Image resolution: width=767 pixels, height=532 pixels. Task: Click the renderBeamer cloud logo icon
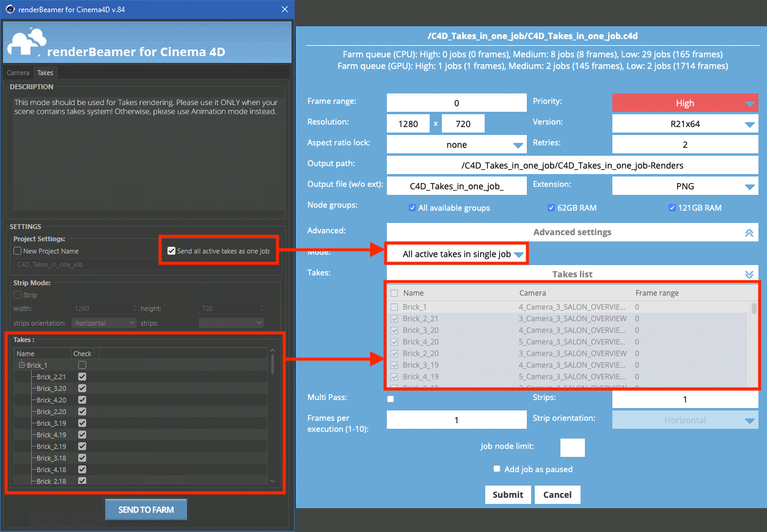[27, 42]
